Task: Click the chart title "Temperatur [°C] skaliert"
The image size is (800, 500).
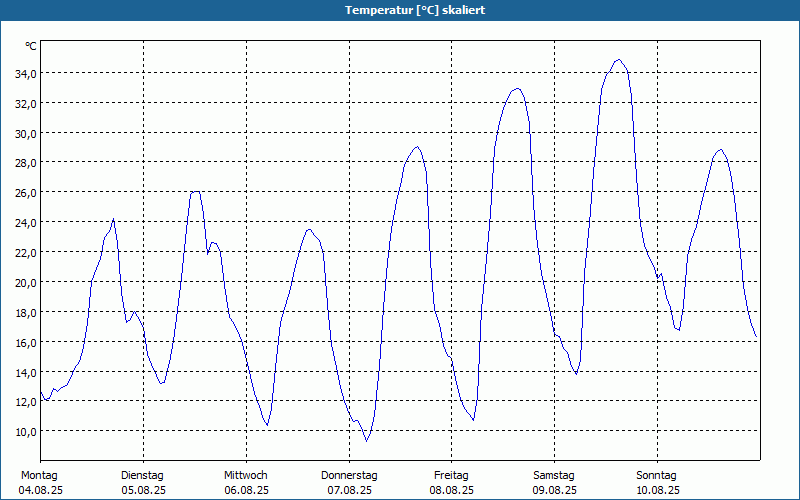Action: click(415, 10)
